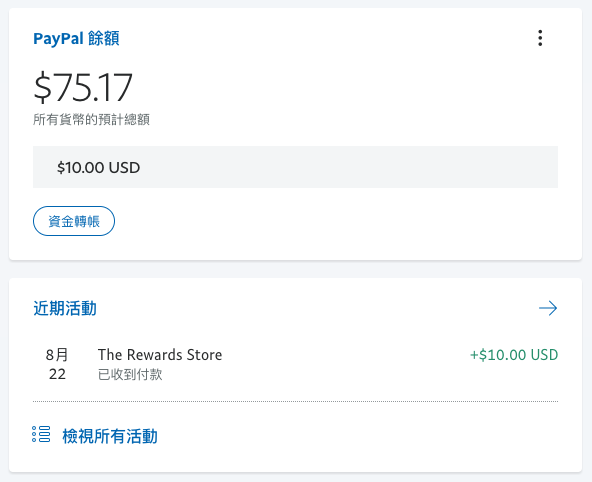The image size is (592, 482).
Task: Click USD in the gray currency row
Action: point(124,168)
